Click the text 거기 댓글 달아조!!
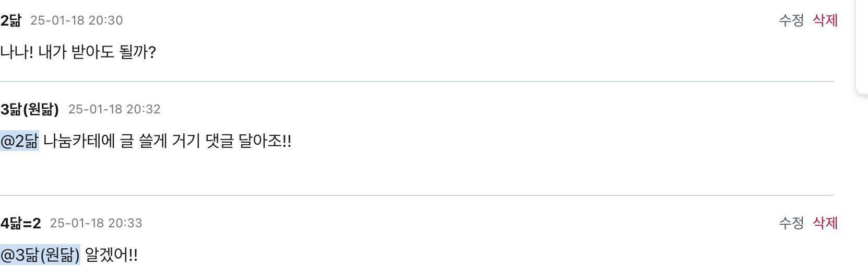868x266 pixels. point(231,141)
